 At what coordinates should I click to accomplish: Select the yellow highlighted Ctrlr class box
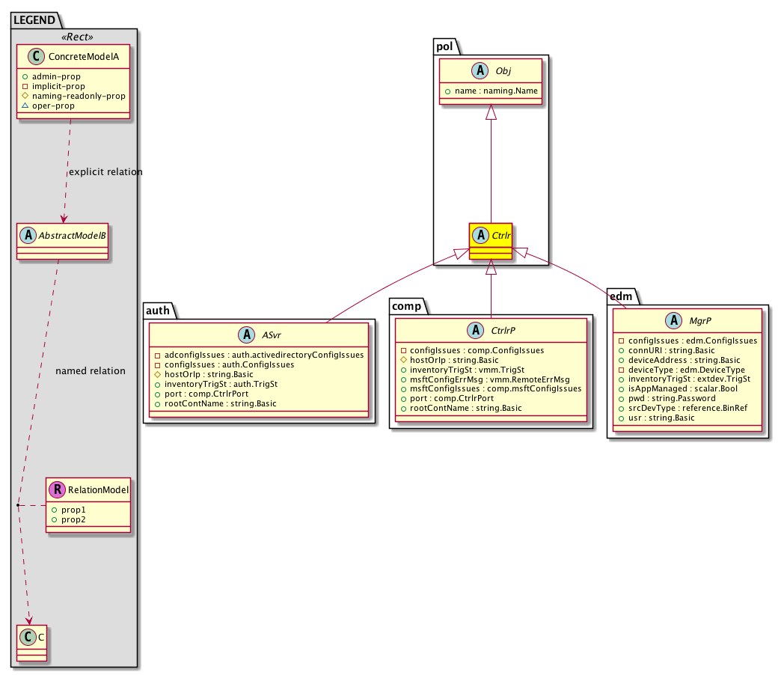(490, 240)
